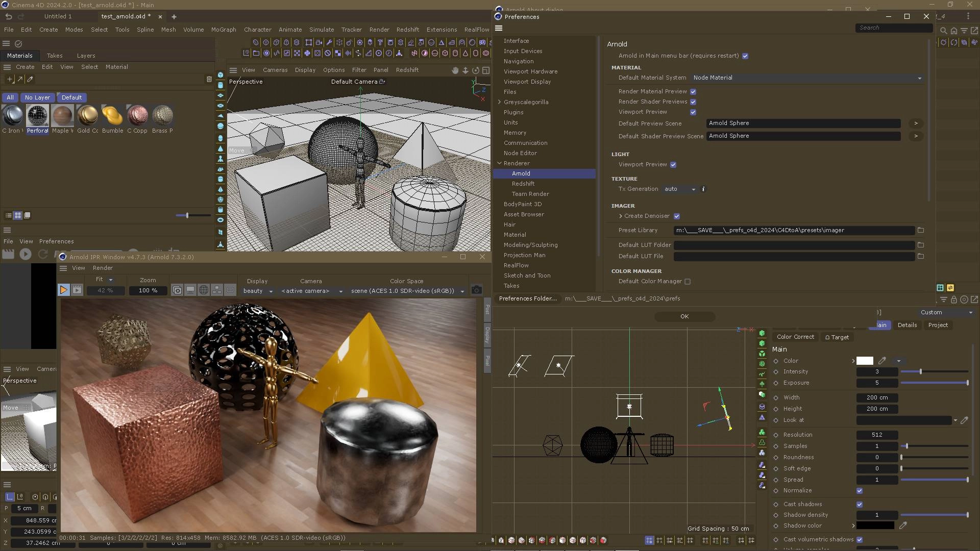
Task: Switch to the Layers tab
Action: [86, 56]
